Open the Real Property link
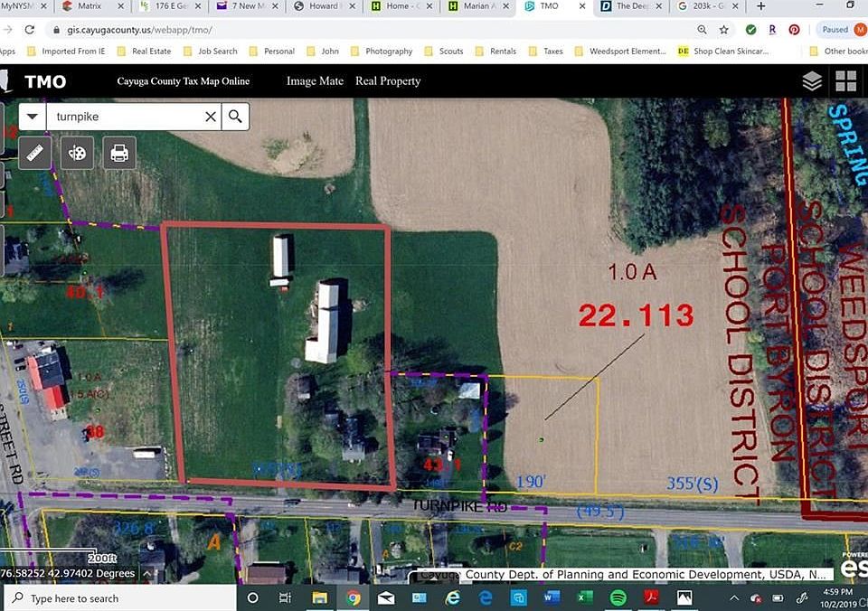 click(388, 80)
